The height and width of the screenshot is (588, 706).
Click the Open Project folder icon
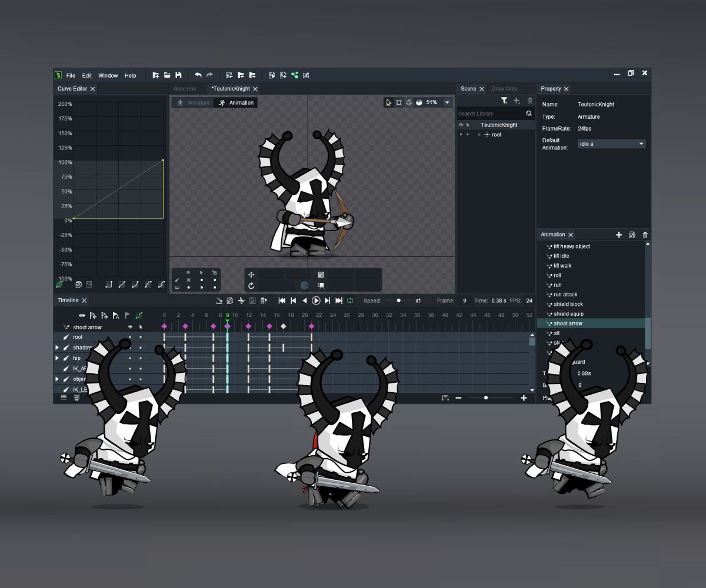167,75
